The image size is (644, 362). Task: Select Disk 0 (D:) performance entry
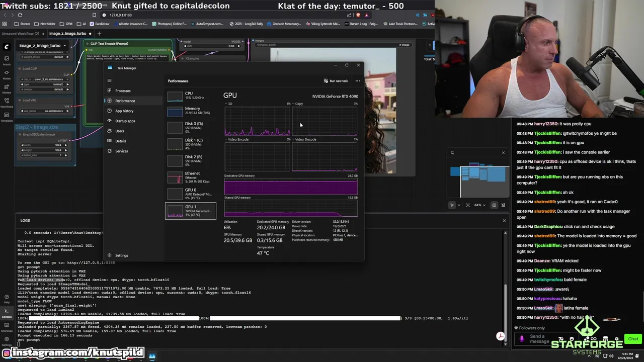(x=191, y=127)
